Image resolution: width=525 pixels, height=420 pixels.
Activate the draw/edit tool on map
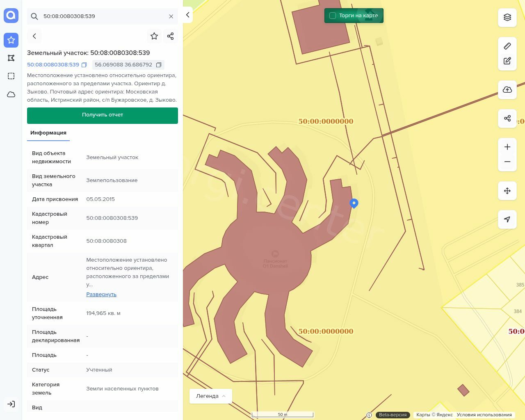pos(507,61)
